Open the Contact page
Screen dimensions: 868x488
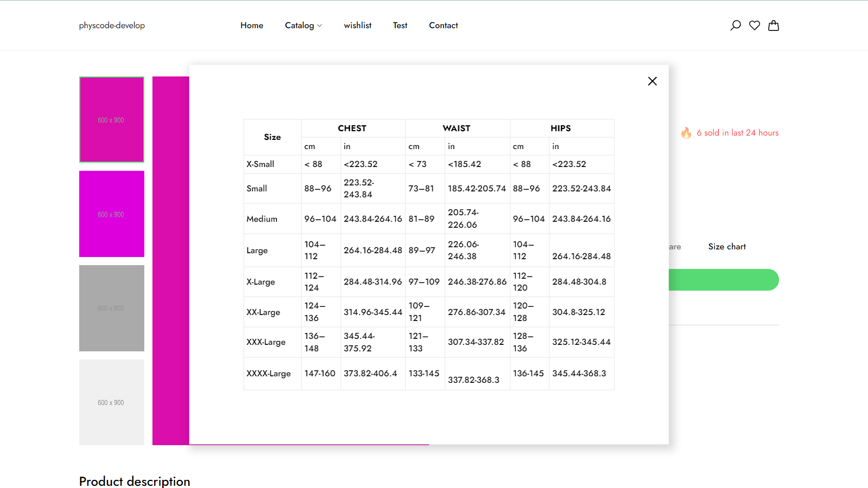[x=443, y=25]
